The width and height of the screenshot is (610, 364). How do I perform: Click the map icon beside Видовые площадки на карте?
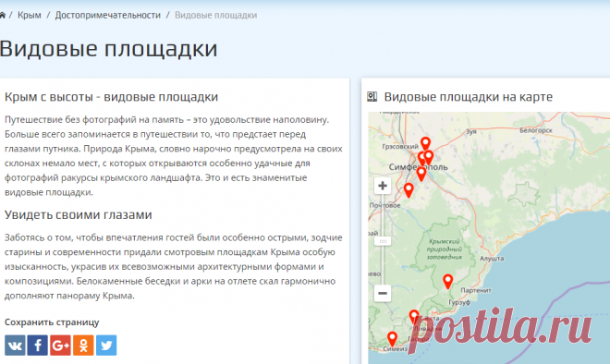[372, 97]
